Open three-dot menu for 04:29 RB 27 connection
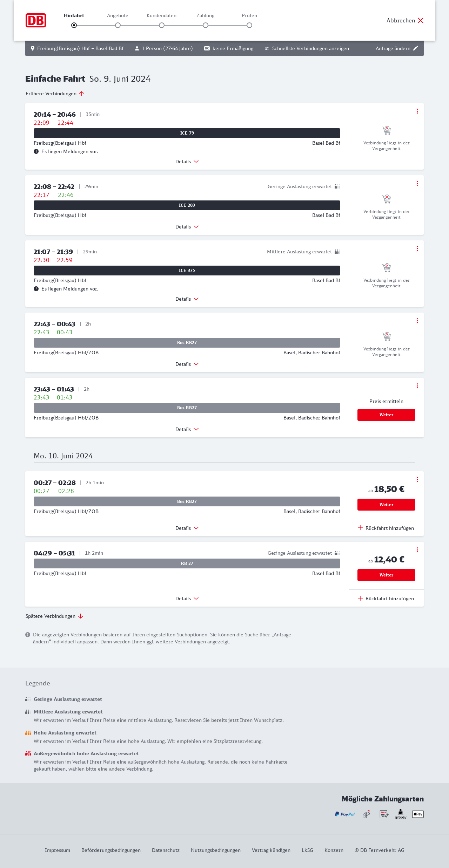449x868 pixels. [417, 550]
